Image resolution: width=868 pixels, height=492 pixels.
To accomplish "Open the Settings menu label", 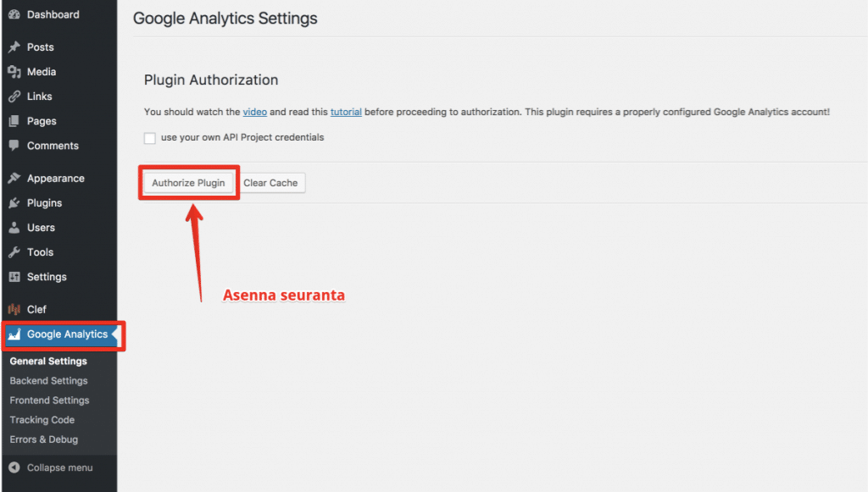I will pos(47,276).
